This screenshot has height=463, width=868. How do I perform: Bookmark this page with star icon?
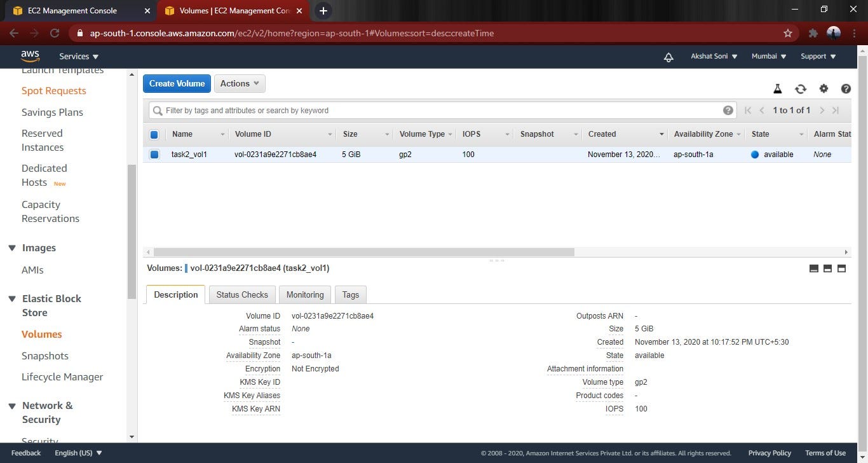pyautogui.click(x=788, y=33)
